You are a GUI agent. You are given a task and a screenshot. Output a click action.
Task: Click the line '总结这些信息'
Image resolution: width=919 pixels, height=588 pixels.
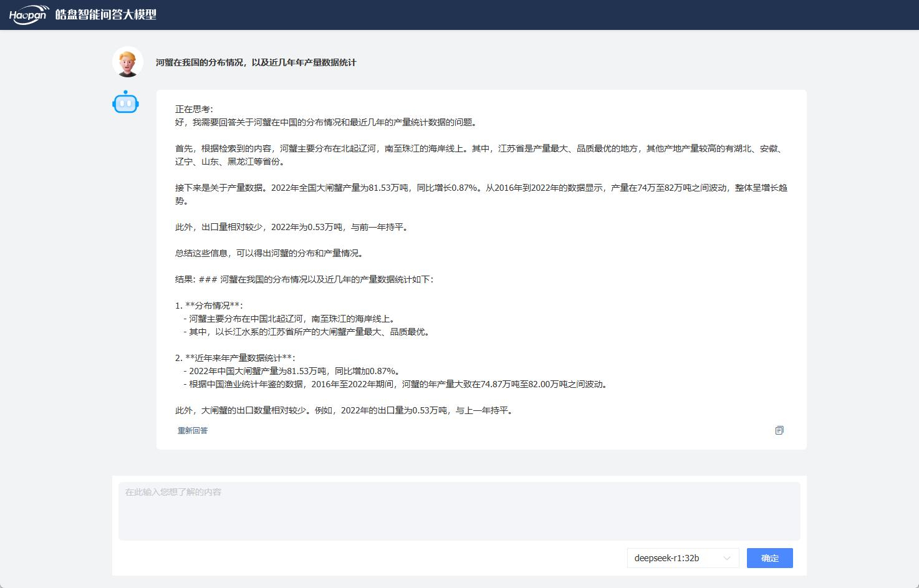(271, 253)
